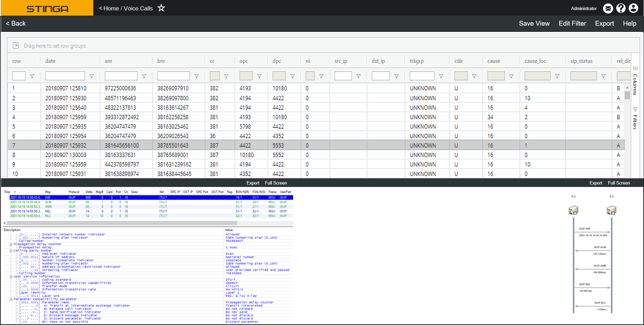644x325 pixels.
Task: Click left arrow of message list scrollbar
Action: pyautogui.click(x=5, y=223)
